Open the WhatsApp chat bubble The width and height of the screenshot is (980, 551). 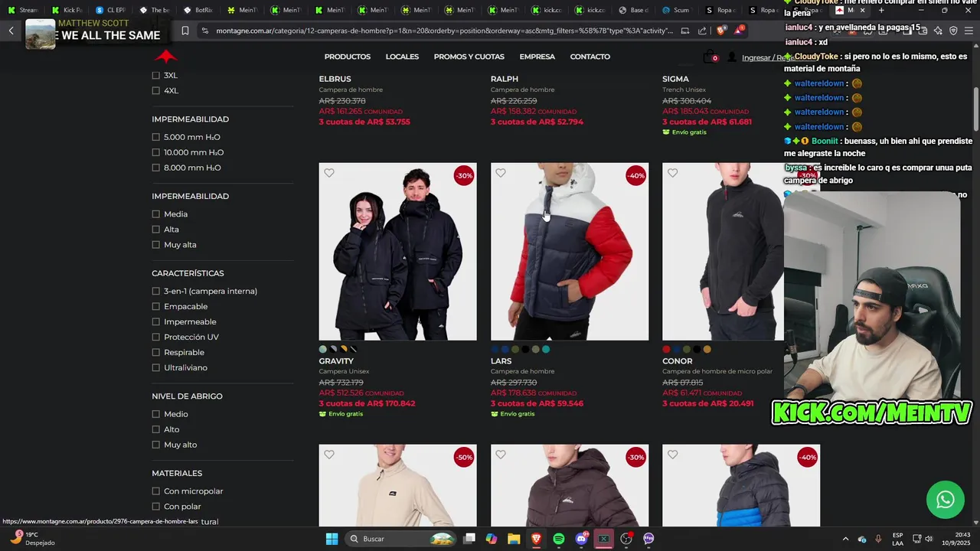[x=946, y=500]
